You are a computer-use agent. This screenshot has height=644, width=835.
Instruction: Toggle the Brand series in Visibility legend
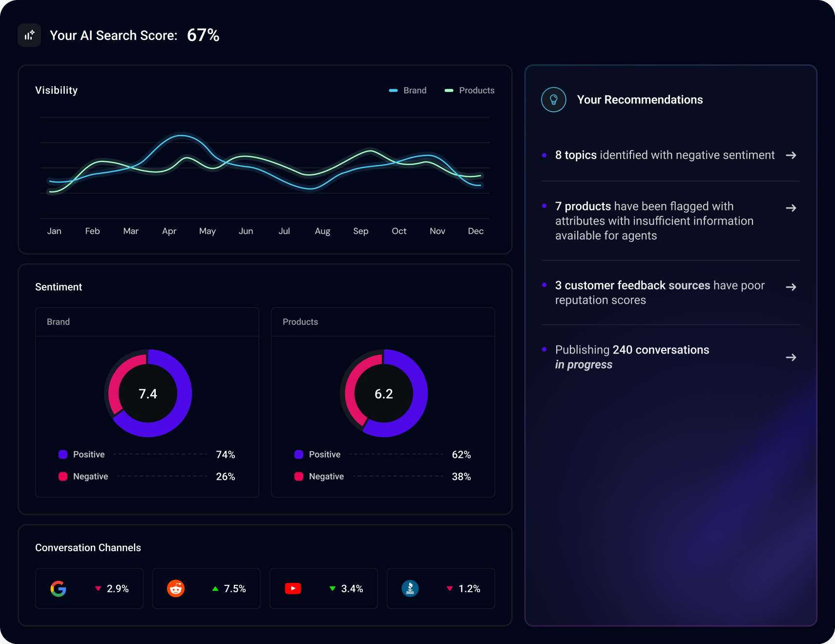coord(408,90)
